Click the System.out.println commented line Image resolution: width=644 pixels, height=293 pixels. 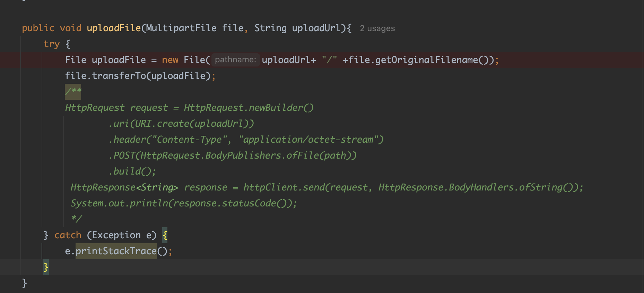(x=184, y=203)
